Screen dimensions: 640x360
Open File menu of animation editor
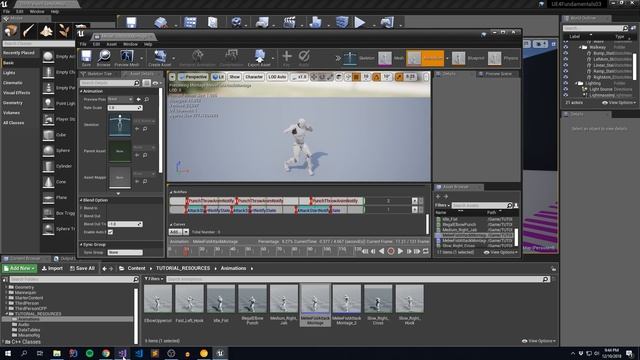click(83, 44)
